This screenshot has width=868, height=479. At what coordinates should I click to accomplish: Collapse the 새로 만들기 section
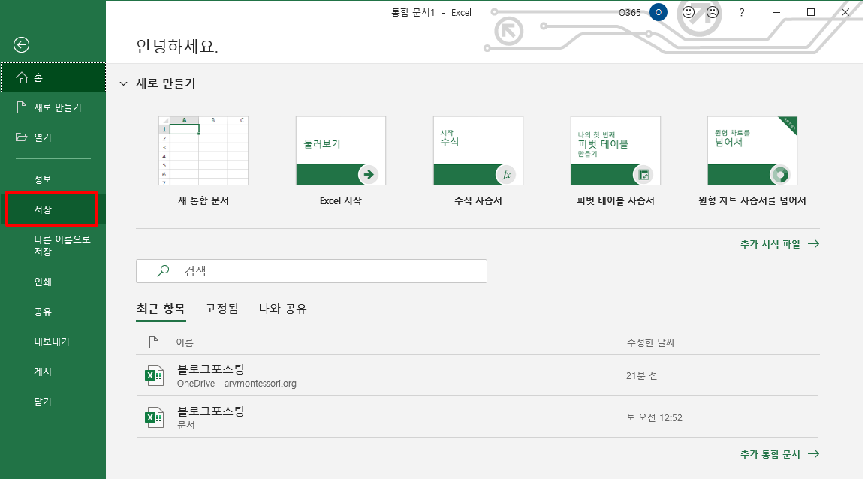coord(123,83)
